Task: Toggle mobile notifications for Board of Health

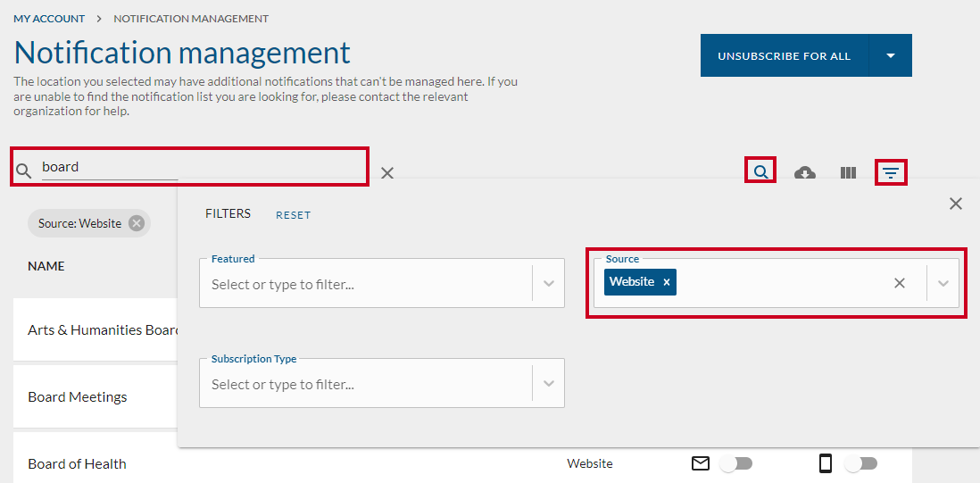Action: coord(860,463)
